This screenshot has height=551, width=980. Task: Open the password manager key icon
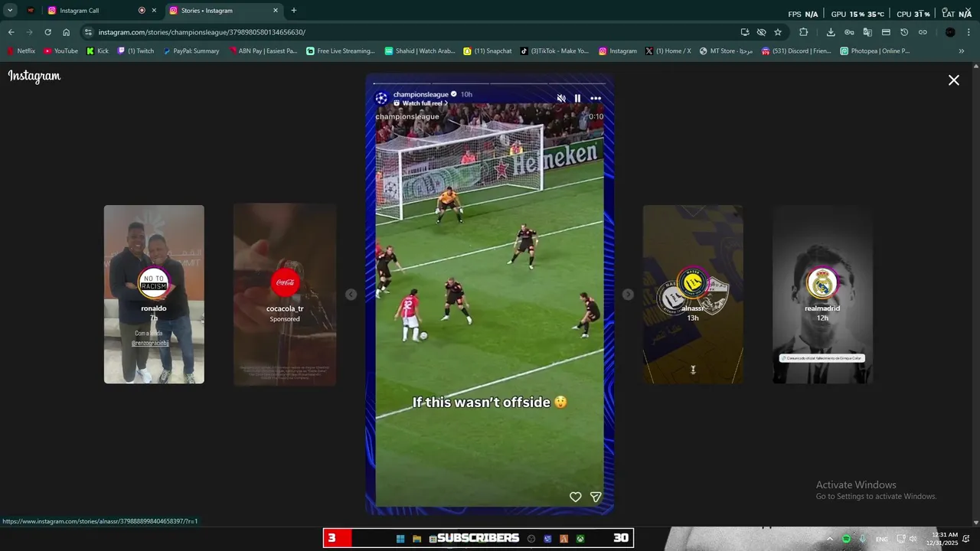click(x=849, y=32)
